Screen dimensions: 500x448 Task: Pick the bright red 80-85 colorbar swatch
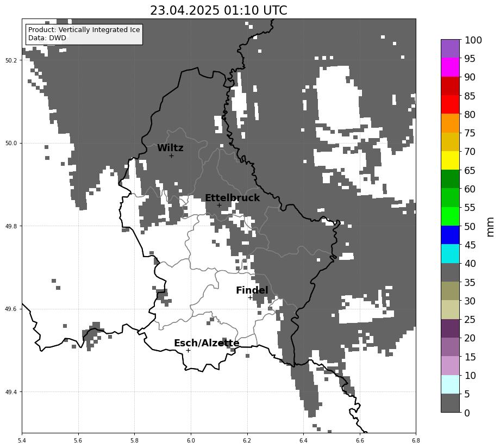(450, 104)
